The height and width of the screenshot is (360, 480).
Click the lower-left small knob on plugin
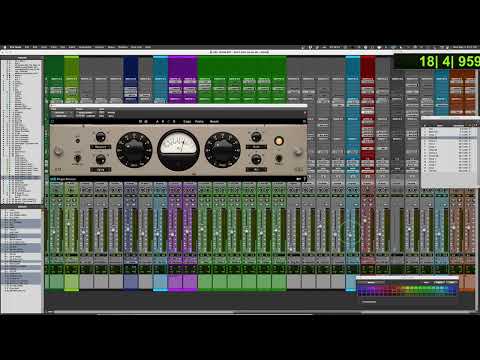(x=100, y=159)
